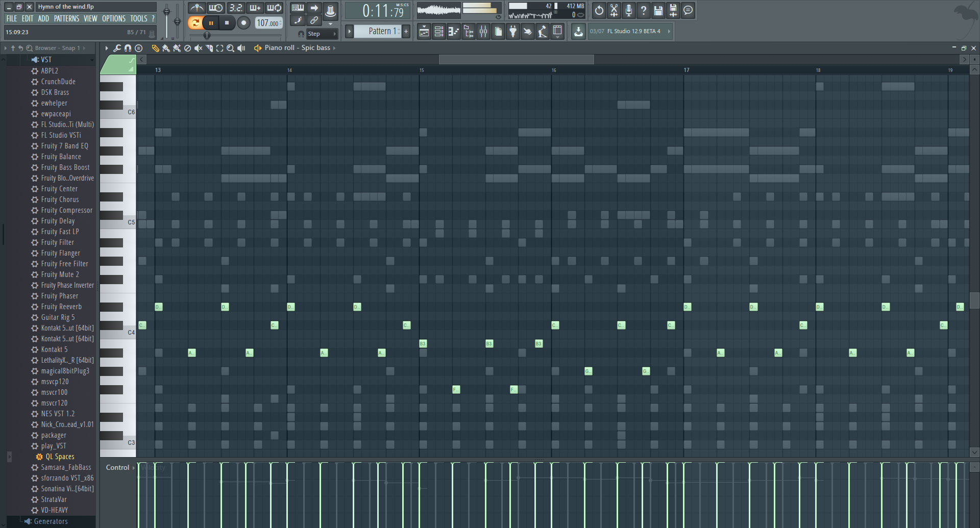Show the Browser panel via toolbar

468,32
